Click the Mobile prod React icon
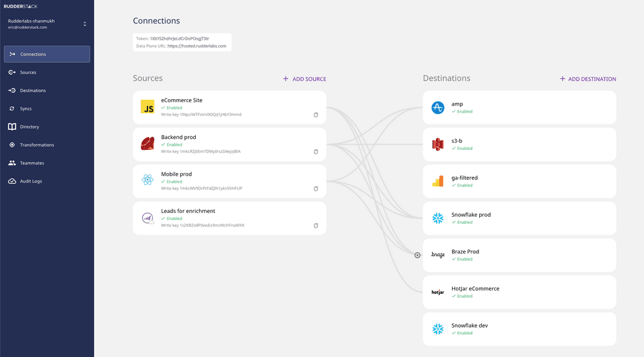The height and width of the screenshot is (357, 644). pos(147,181)
